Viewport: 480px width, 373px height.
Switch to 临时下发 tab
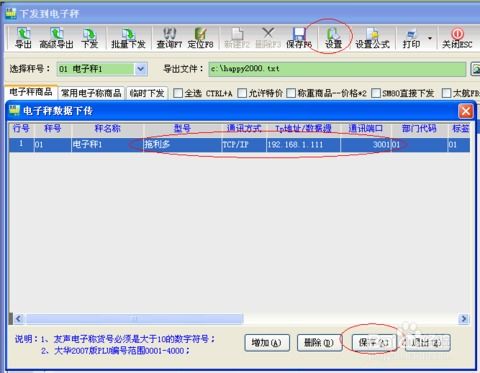[147, 93]
